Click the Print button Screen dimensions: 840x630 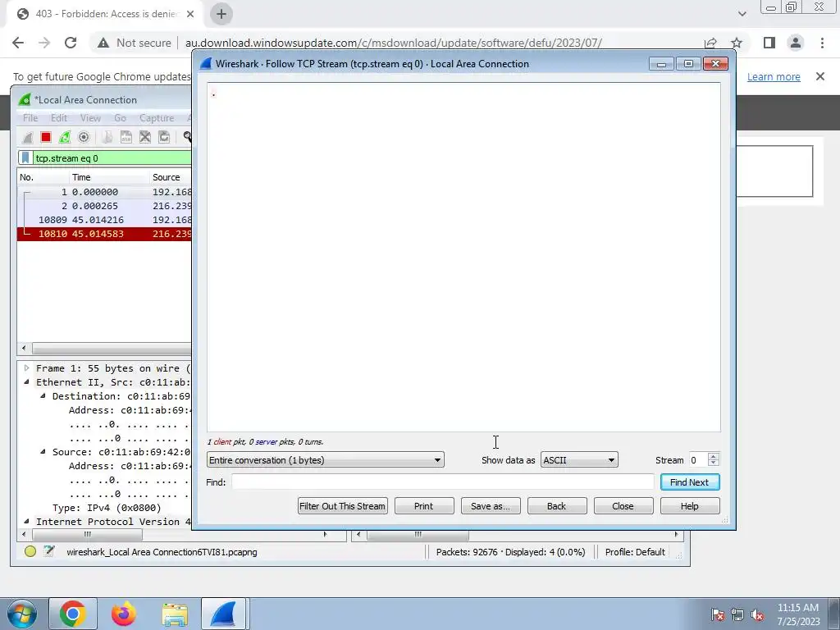click(424, 505)
